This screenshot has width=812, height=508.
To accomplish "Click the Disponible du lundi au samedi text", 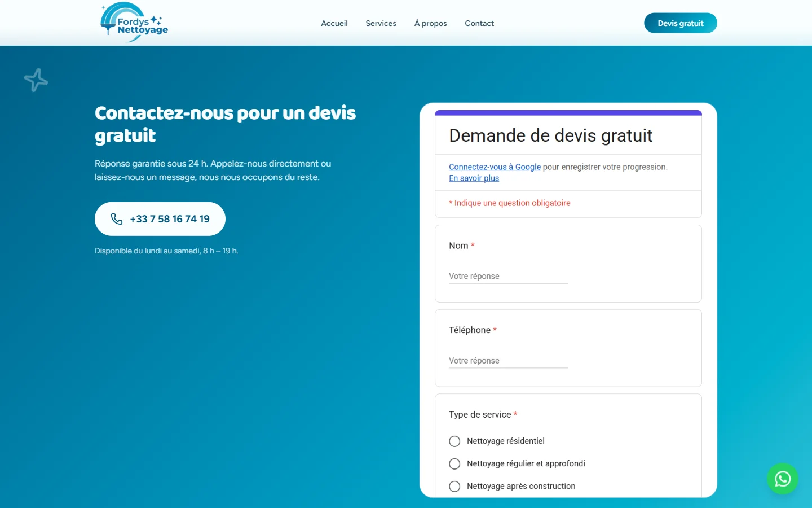I will coord(166,251).
